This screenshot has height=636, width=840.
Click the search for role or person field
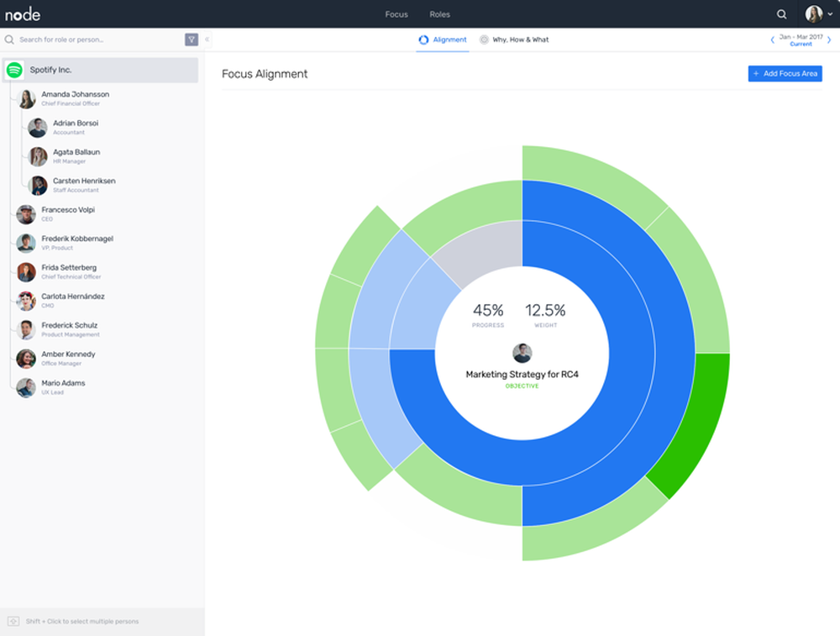coord(94,39)
